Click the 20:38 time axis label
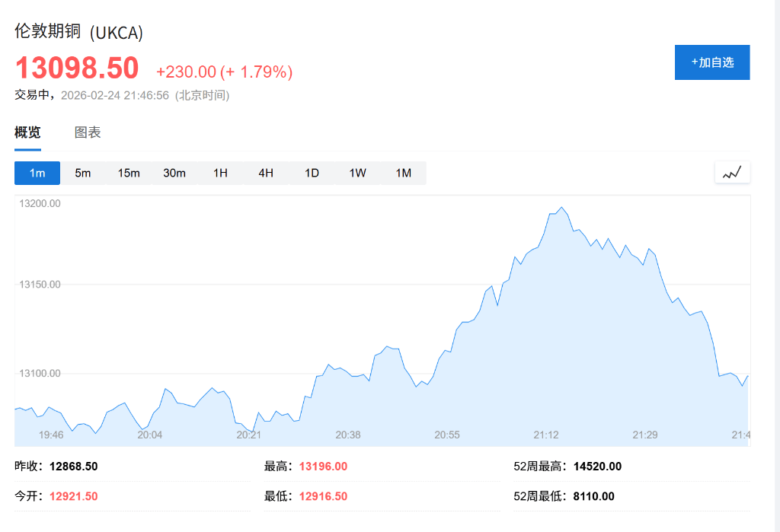The image size is (780, 532). pos(348,435)
